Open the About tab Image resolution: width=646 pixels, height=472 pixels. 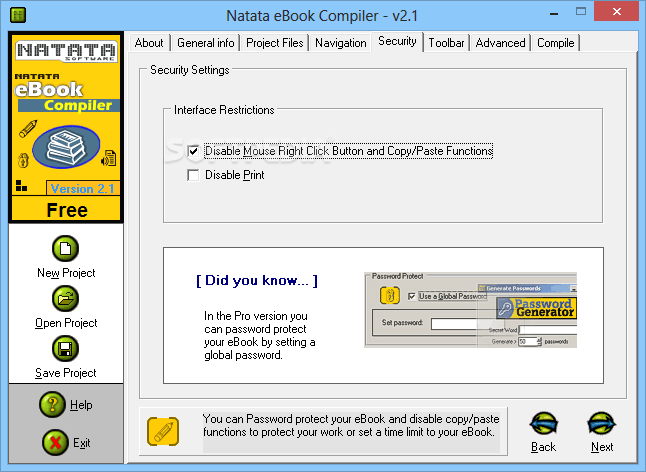[x=149, y=43]
